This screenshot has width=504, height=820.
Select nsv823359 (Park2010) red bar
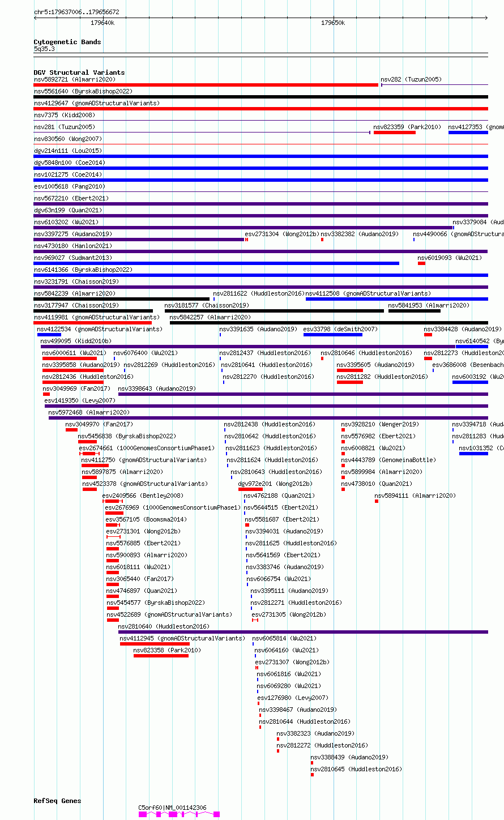[x=395, y=133]
